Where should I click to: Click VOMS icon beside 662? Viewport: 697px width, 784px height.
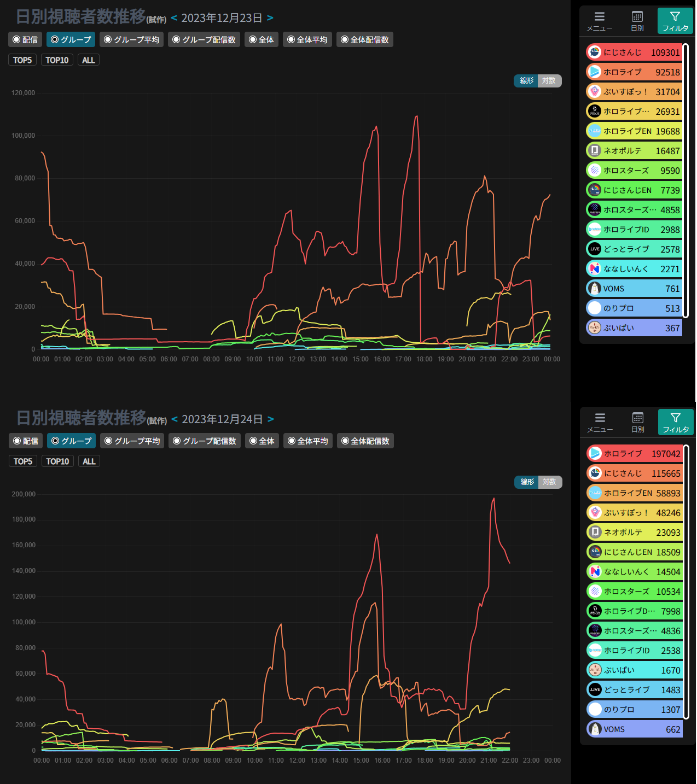click(595, 729)
